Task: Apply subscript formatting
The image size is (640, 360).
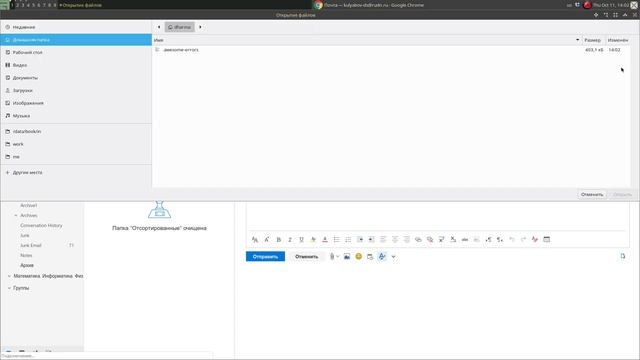Action: (x=453, y=240)
